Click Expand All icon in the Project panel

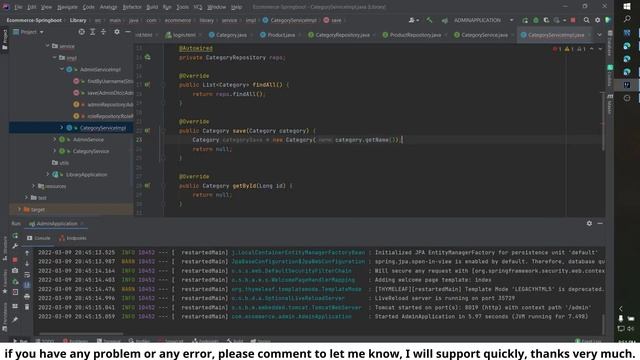point(93,32)
